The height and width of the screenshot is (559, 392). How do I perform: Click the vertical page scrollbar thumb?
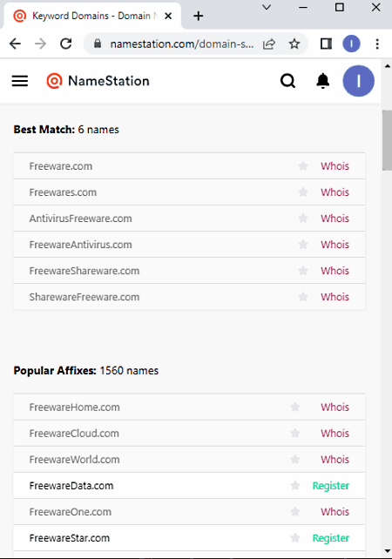pyautogui.click(x=387, y=140)
